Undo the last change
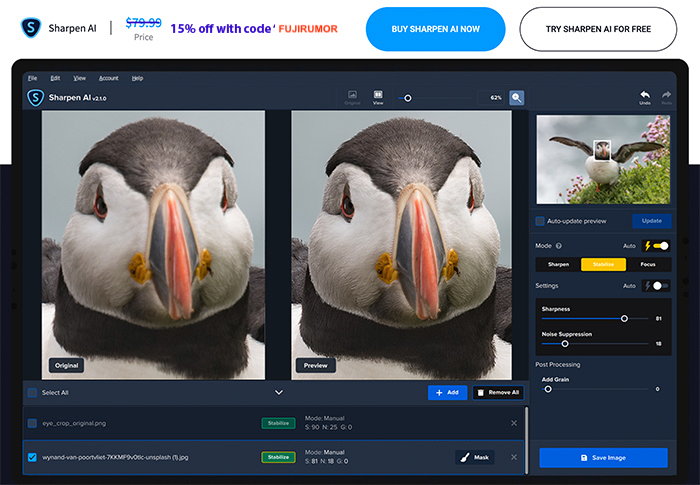 point(645,97)
